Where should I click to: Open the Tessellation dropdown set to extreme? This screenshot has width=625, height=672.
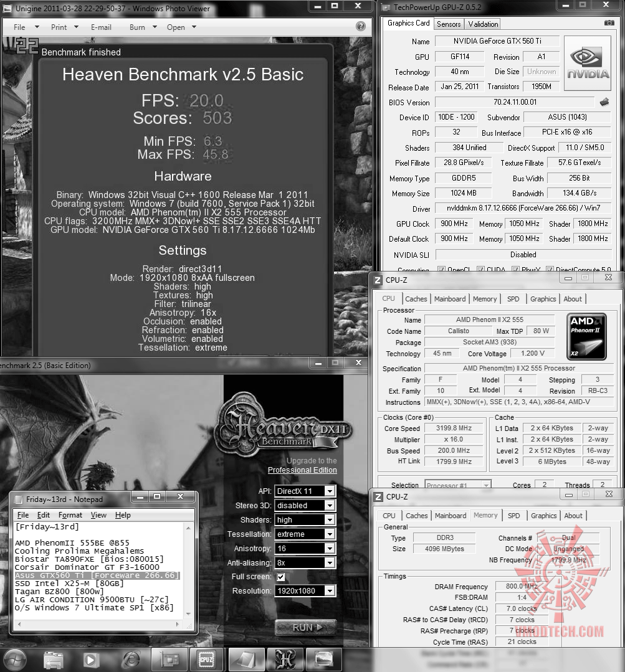pyautogui.click(x=305, y=534)
